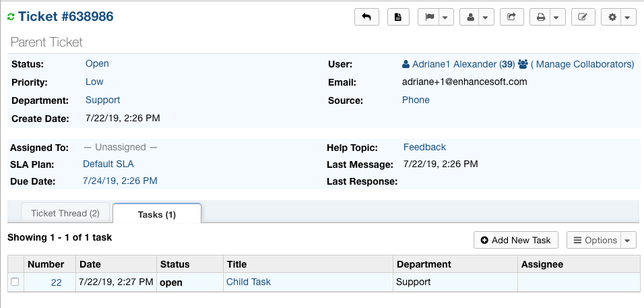This screenshot has height=308, width=644.
Task: Click the edit ticket pencil icon
Action: (583, 17)
